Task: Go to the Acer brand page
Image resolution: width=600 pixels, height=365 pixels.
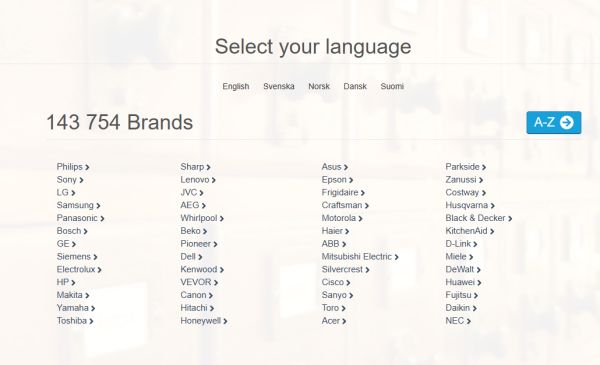Action: click(334, 321)
